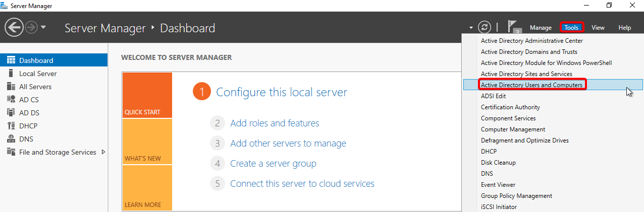Expand File and Storage Services arrow
The width and height of the screenshot is (644, 212).
point(103,152)
